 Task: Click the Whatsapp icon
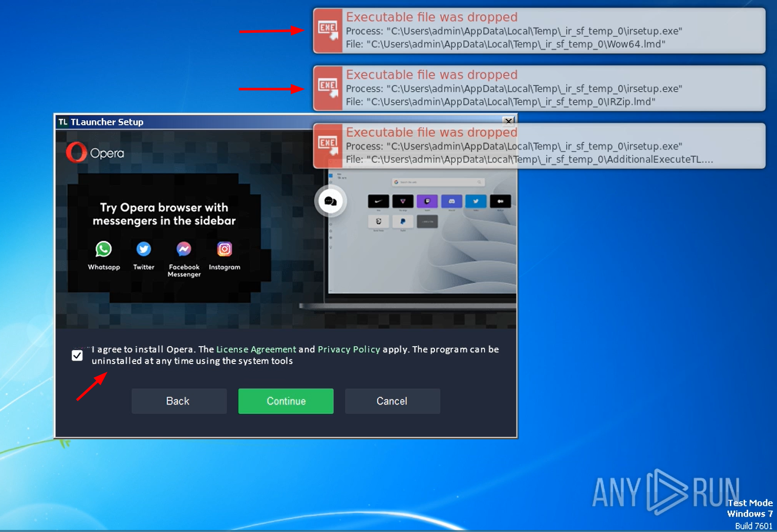coord(103,249)
